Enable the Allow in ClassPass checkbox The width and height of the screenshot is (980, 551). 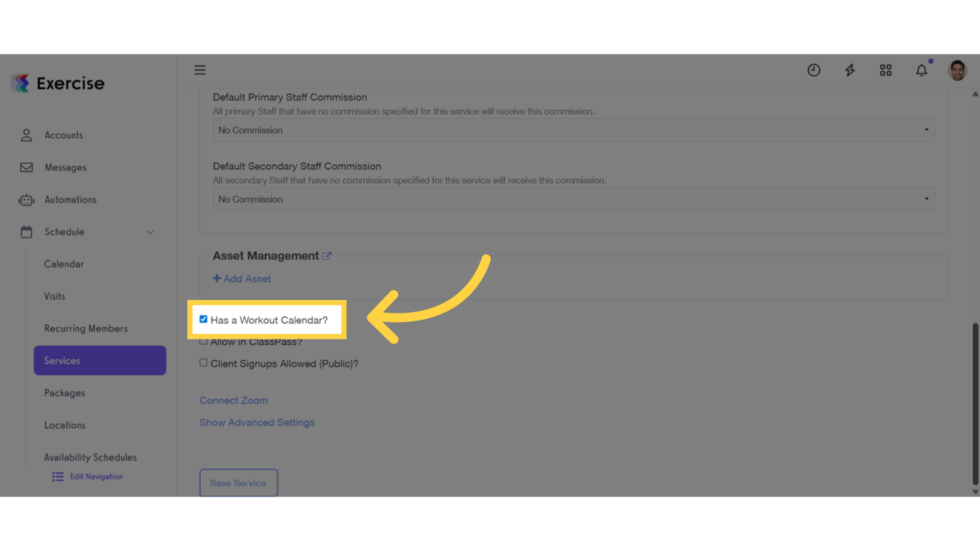click(x=203, y=342)
